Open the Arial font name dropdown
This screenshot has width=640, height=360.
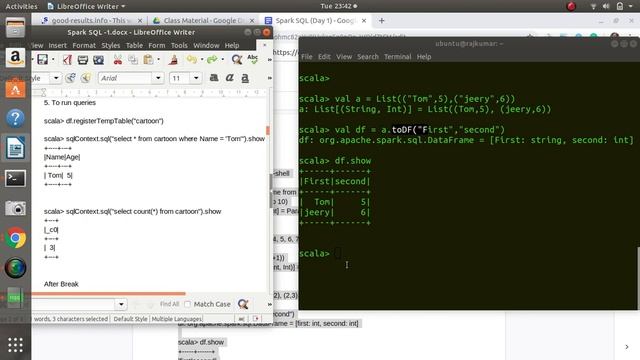pos(158,78)
